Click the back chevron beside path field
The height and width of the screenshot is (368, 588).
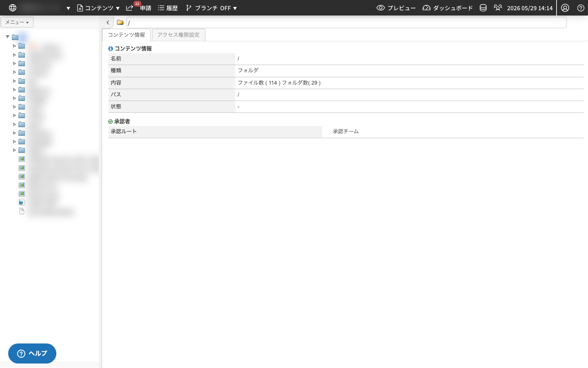tap(108, 22)
